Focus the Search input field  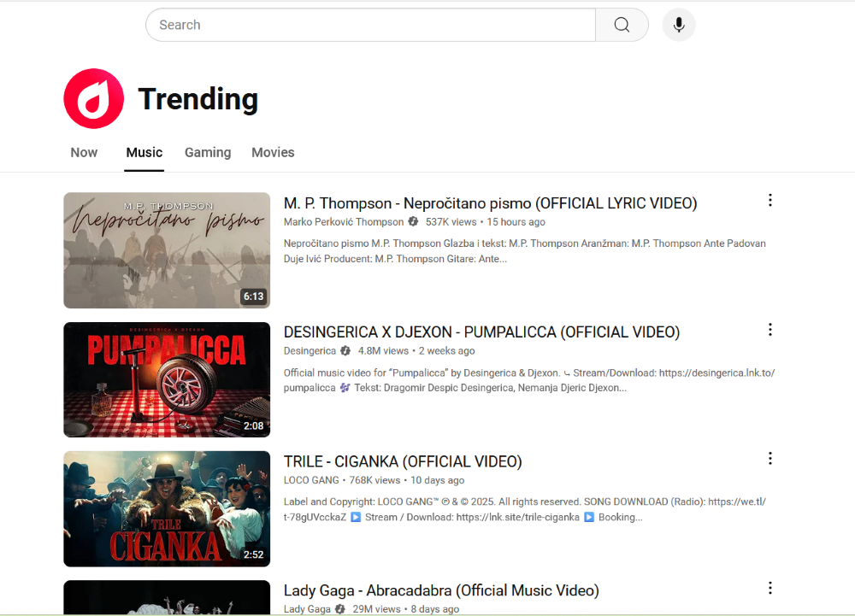coord(371,25)
